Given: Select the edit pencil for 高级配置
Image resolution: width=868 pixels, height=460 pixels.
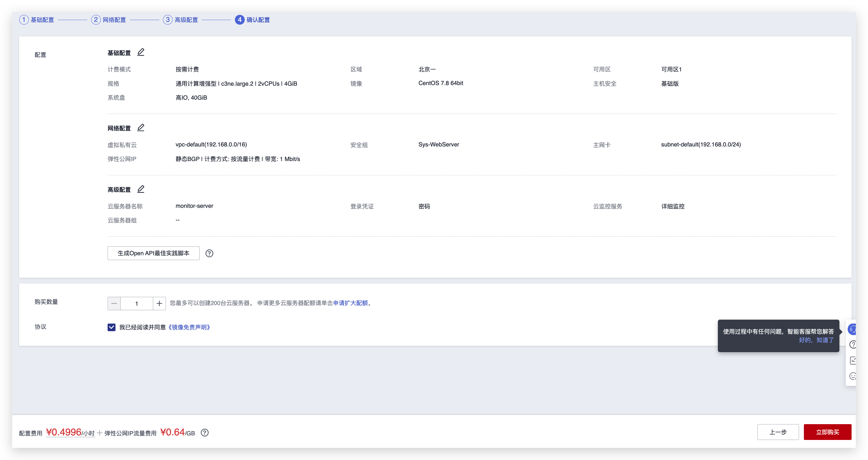Looking at the screenshot, I should pyautogui.click(x=141, y=189).
